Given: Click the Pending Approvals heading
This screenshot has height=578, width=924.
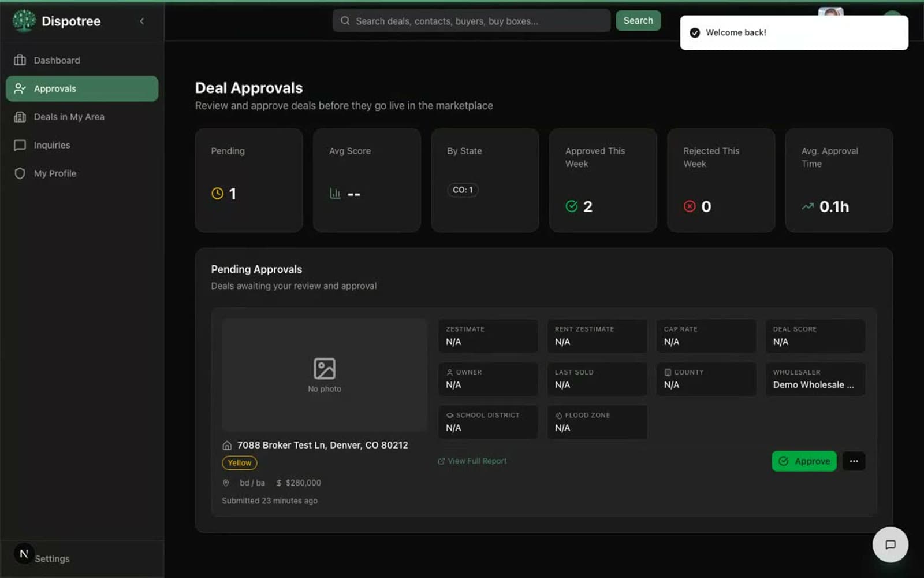Looking at the screenshot, I should tap(256, 269).
